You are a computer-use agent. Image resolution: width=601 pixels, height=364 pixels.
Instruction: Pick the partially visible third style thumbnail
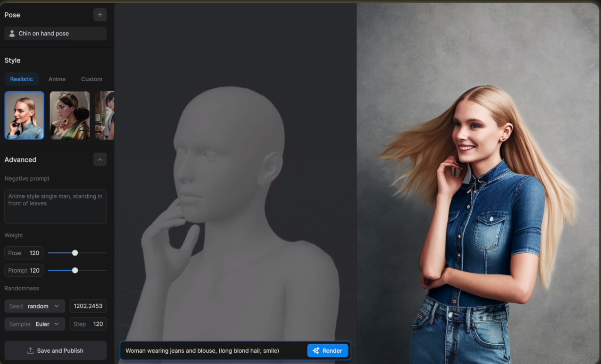pyautogui.click(x=105, y=115)
